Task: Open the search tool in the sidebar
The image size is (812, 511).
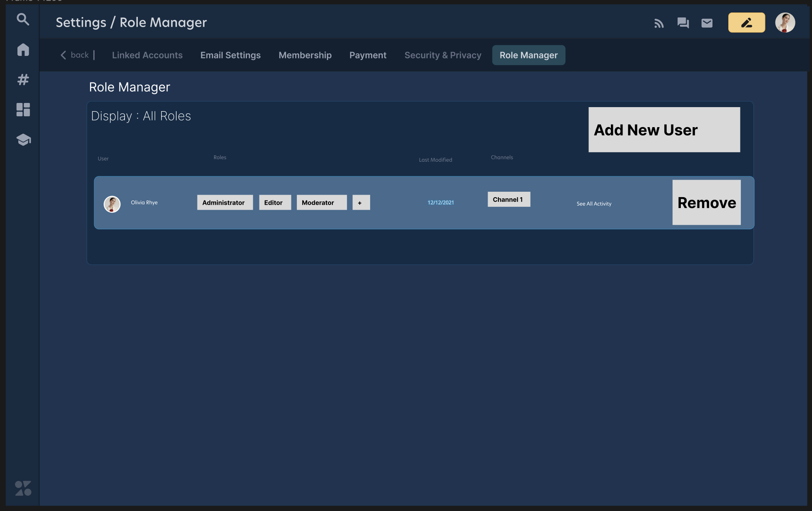Action: click(23, 20)
